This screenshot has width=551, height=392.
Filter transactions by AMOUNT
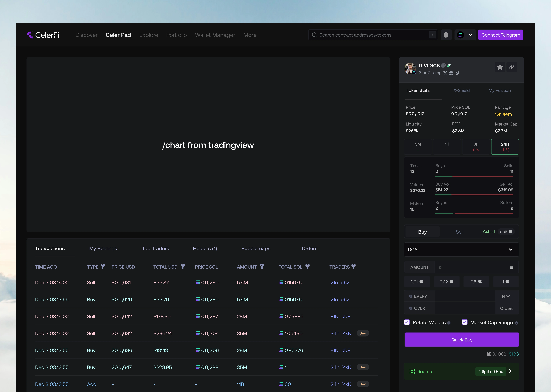pyautogui.click(x=262, y=267)
